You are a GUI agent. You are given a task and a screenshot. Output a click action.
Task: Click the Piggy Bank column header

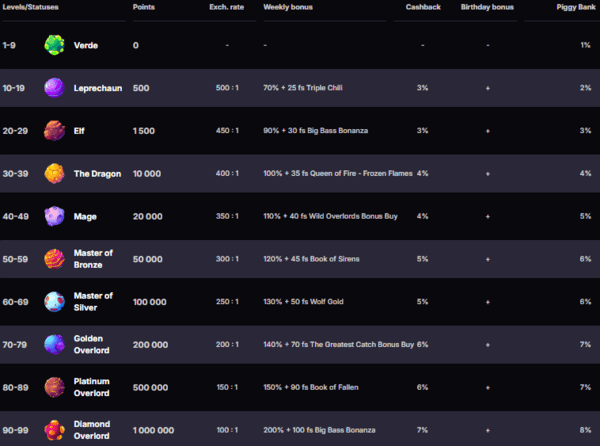coord(576,7)
